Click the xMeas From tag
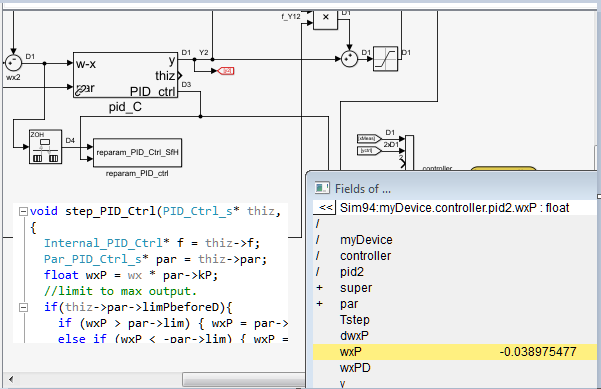 tap(369, 138)
